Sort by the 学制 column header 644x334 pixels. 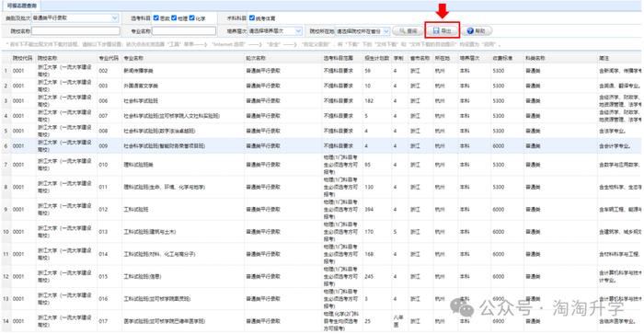[x=398, y=58]
